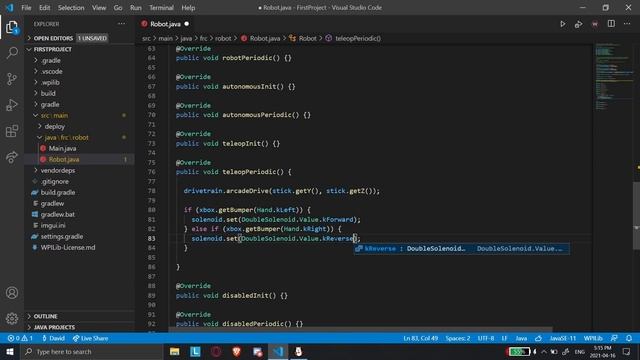The width and height of the screenshot is (640, 360).
Task: Click Ln 83, Col 49 in status bar
Action: [x=420, y=338]
